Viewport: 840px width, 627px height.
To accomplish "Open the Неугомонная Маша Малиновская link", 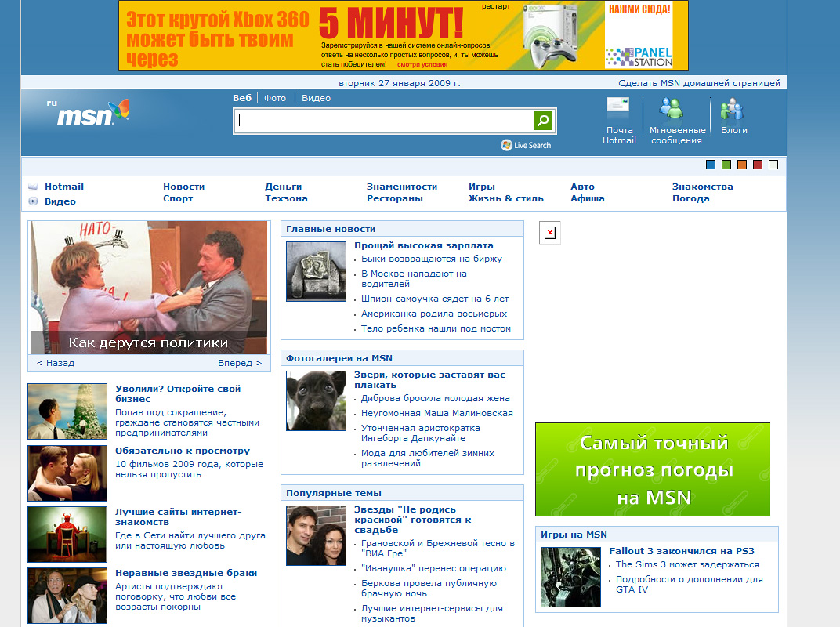I will pos(437,413).
